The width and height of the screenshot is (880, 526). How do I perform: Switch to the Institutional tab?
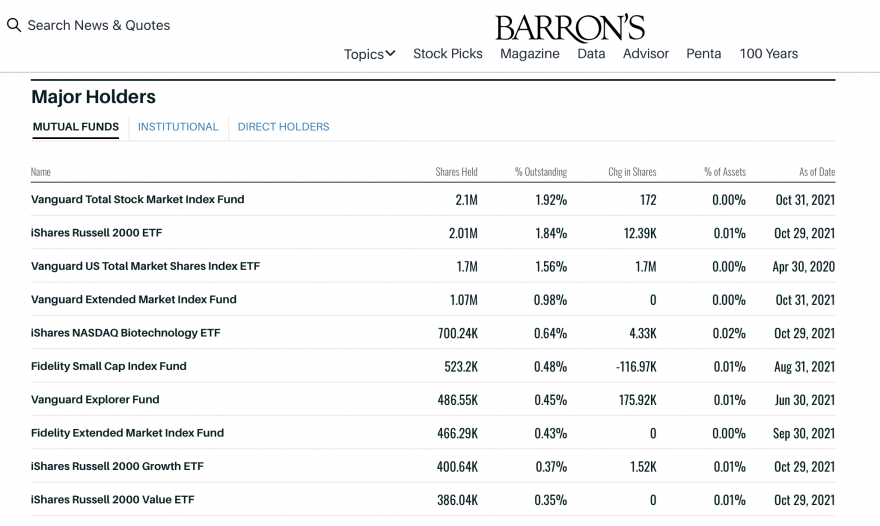pyautogui.click(x=178, y=127)
